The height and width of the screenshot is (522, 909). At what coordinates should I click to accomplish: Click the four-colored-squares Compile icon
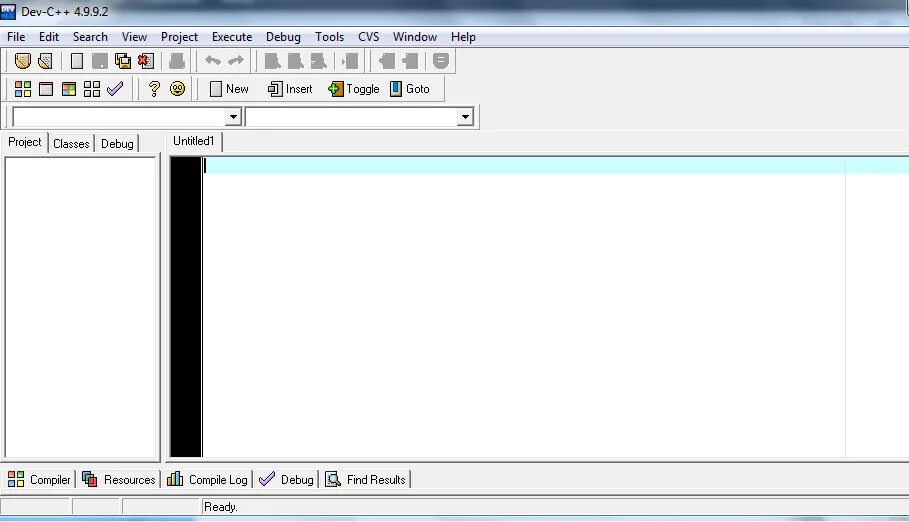[x=23, y=89]
